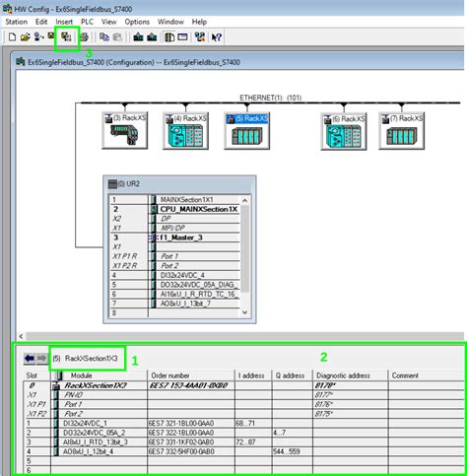Image resolution: width=467 pixels, height=476 pixels.
Task: Select DO32x24VDC_05A_2 module row
Action: click(x=244, y=433)
